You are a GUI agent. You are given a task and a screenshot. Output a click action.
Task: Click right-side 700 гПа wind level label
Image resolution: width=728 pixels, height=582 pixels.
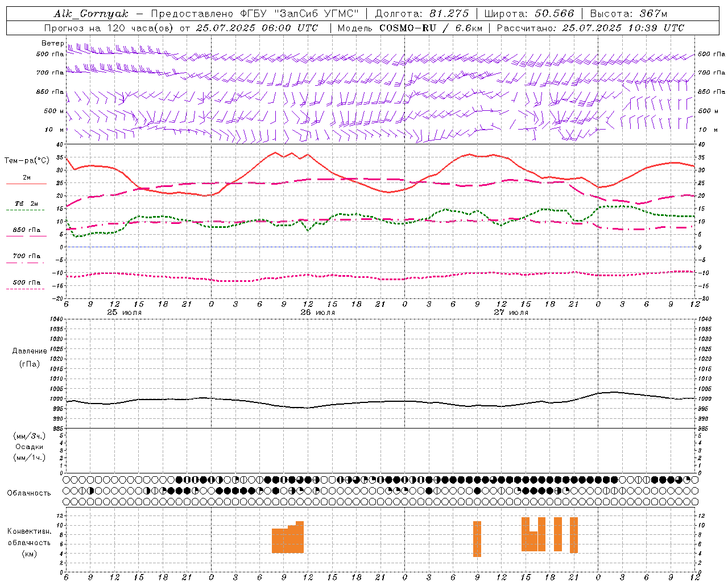coord(712,73)
